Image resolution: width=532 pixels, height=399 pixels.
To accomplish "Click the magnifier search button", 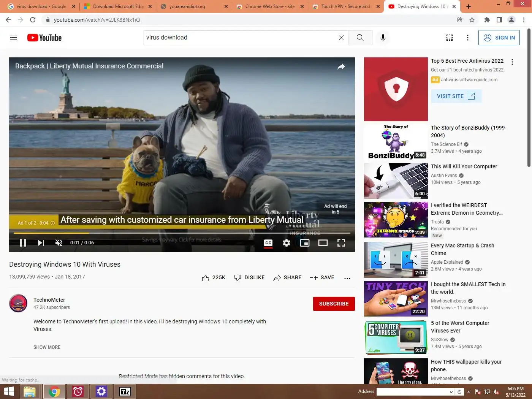I will pos(360,38).
